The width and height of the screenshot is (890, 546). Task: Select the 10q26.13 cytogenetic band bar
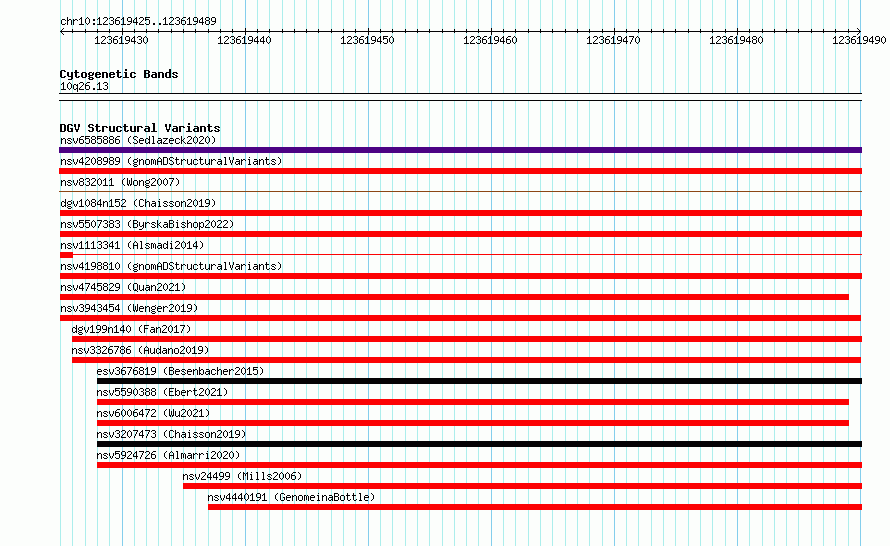pos(460,97)
